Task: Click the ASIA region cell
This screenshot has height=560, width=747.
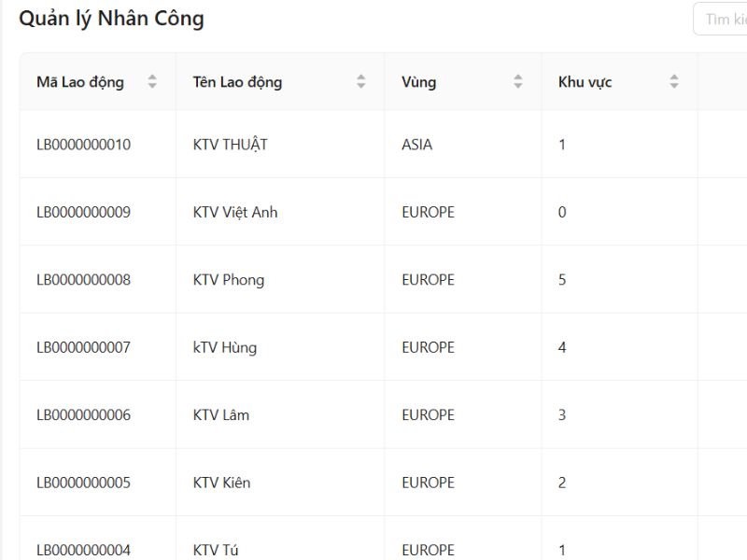Action: (416, 145)
